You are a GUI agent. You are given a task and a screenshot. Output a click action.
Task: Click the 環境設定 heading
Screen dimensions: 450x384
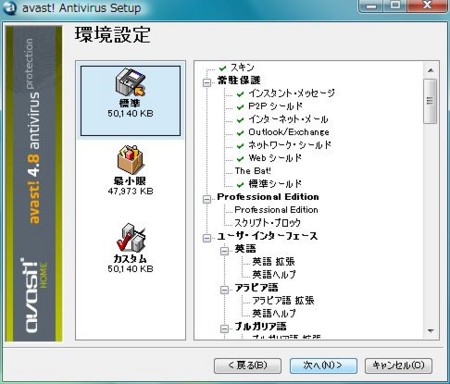click(x=113, y=35)
